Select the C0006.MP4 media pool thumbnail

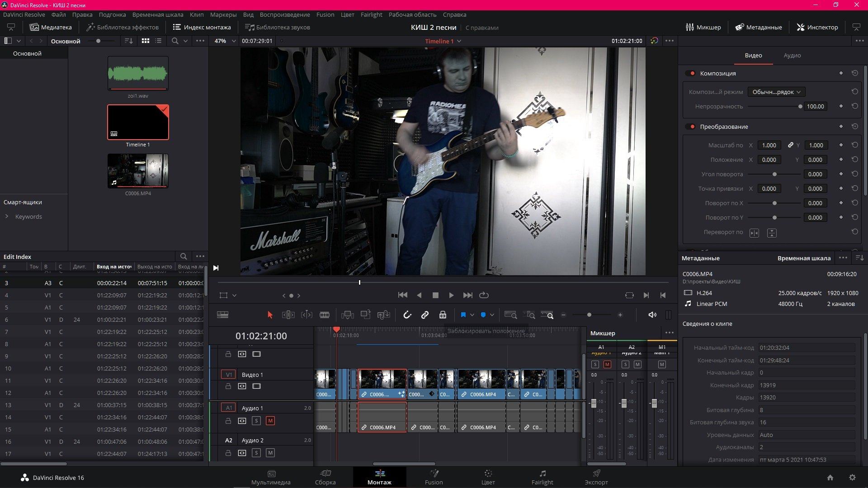[138, 171]
